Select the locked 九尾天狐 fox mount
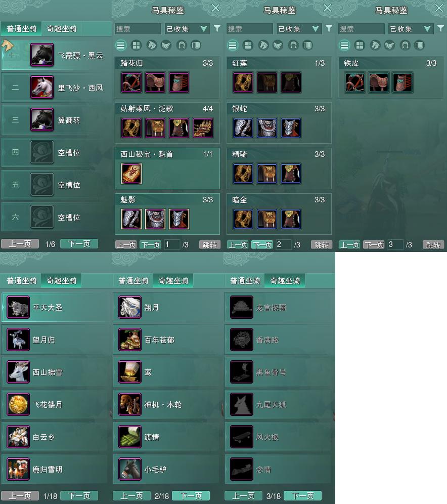 point(242,404)
